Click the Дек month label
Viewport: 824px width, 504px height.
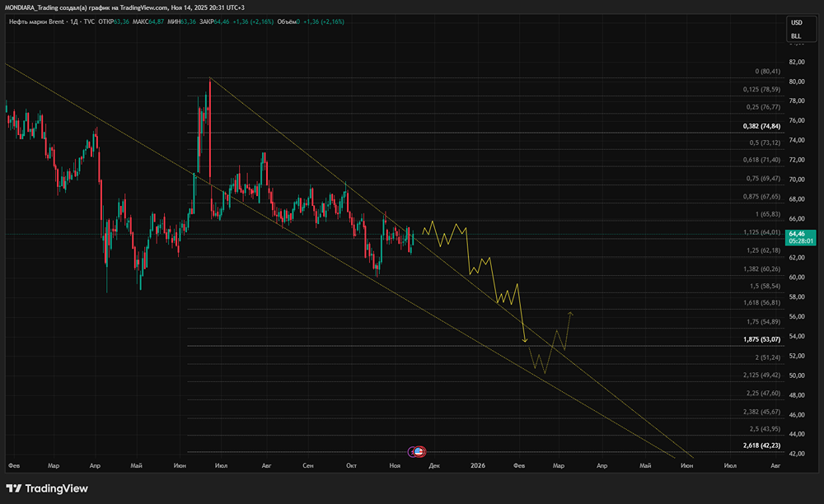[434, 465]
